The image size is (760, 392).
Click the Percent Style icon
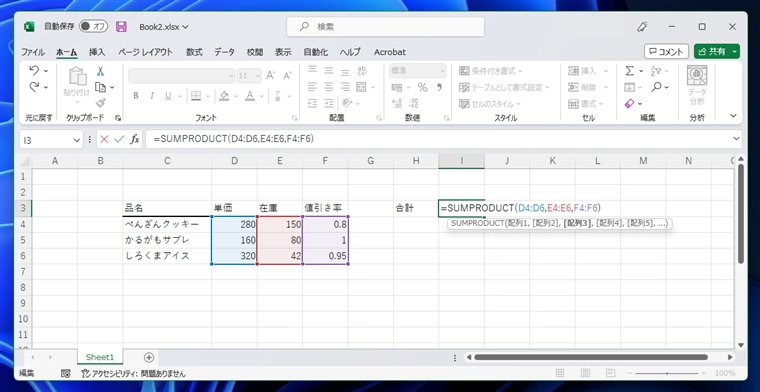[x=423, y=87]
